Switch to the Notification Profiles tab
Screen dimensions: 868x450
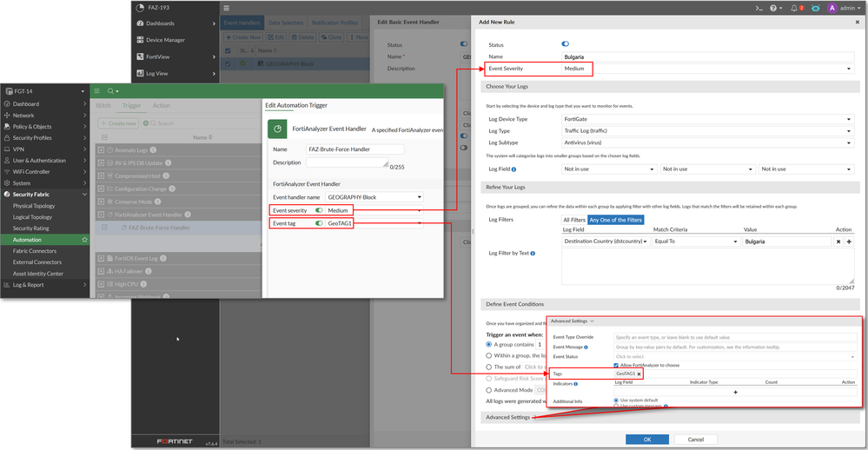pyautogui.click(x=335, y=23)
